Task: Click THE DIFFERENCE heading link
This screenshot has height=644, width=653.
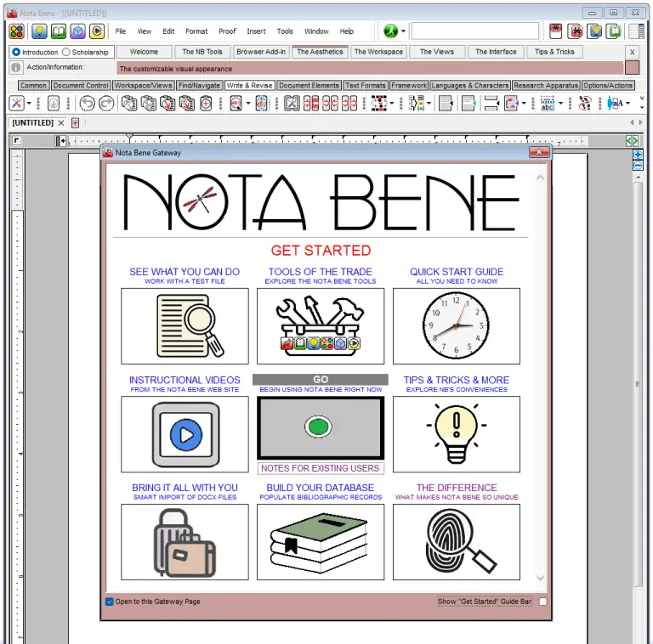Action: pos(457,488)
